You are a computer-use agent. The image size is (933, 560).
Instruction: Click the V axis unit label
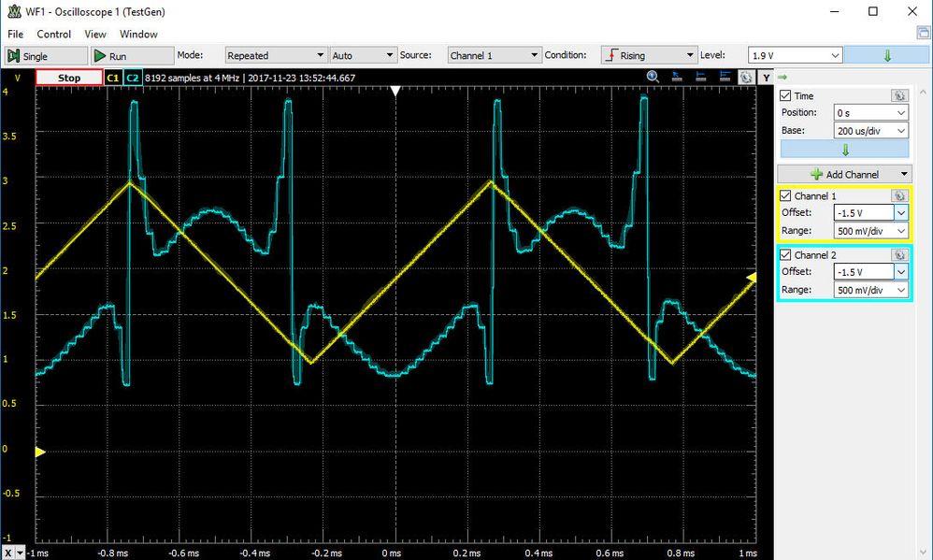point(17,78)
